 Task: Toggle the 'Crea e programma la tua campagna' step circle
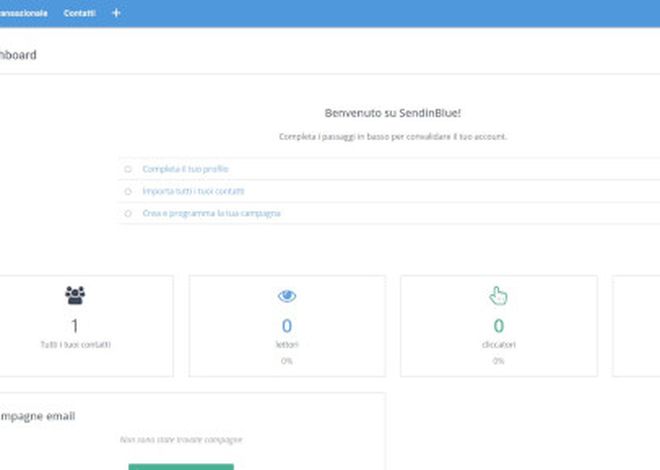click(128, 213)
